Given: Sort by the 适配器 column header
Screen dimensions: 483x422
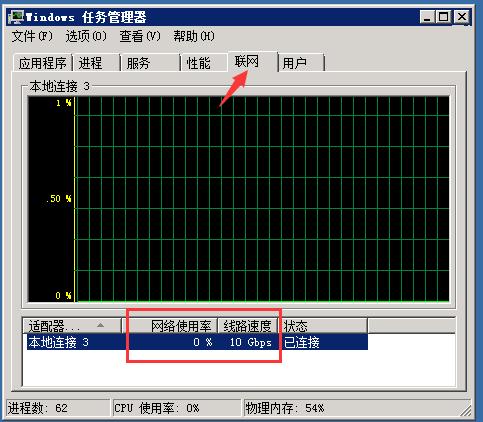Looking at the screenshot, I should point(72,326).
